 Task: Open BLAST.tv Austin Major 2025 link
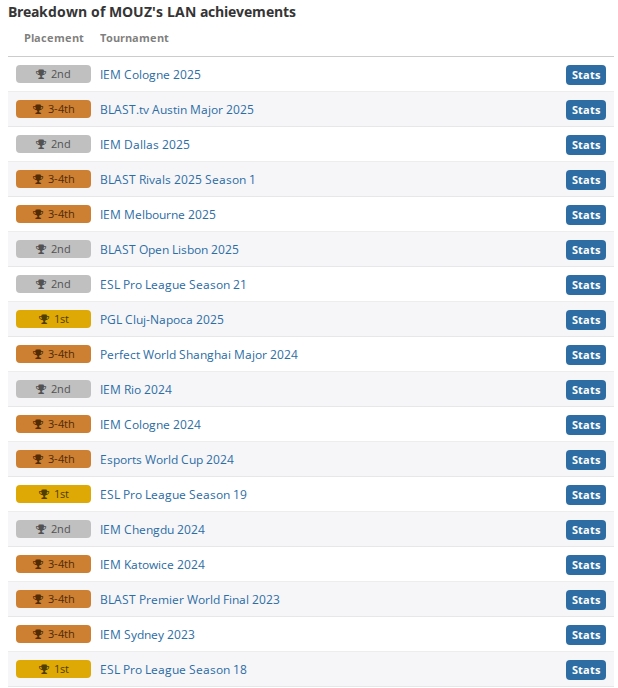(177, 110)
